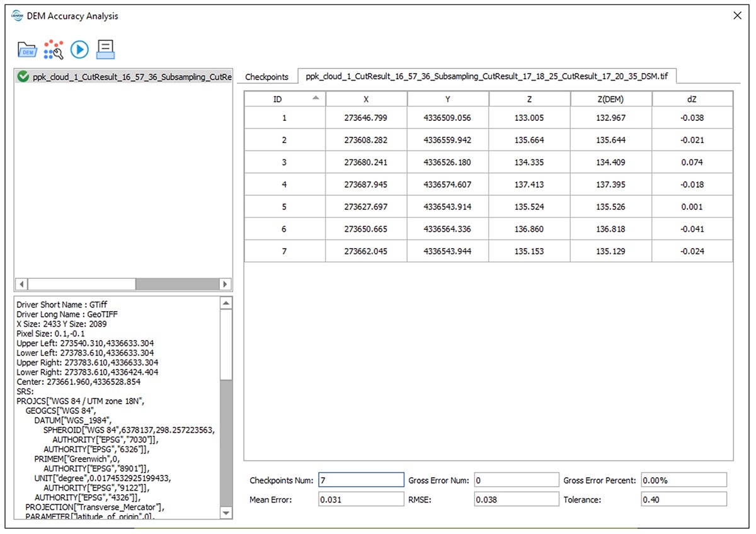756x534 pixels.
Task: Run analysis with the blue play button
Action: point(79,49)
